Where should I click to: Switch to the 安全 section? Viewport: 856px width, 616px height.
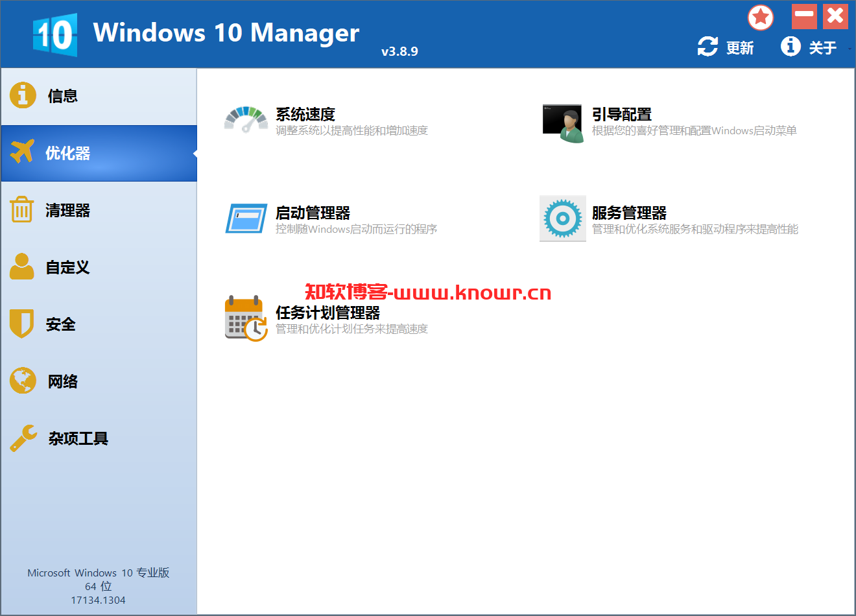(99, 324)
